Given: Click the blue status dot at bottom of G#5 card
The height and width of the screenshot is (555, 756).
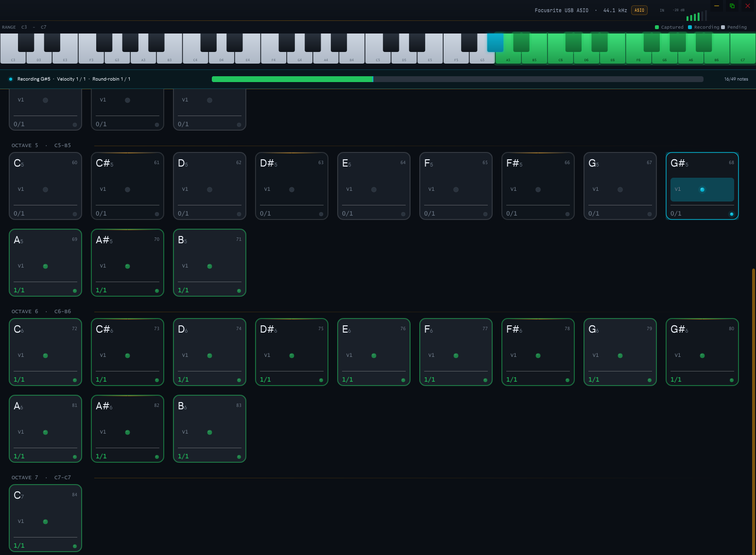Looking at the screenshot, I should click(x=732, y=214).
